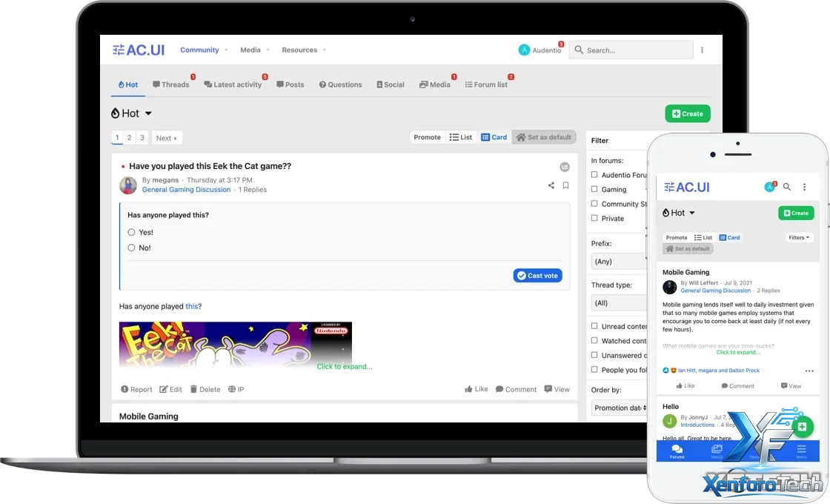The image size is (830, 504).
Task: Select the 'Yes!' poll option
Action: pos(132,233)
